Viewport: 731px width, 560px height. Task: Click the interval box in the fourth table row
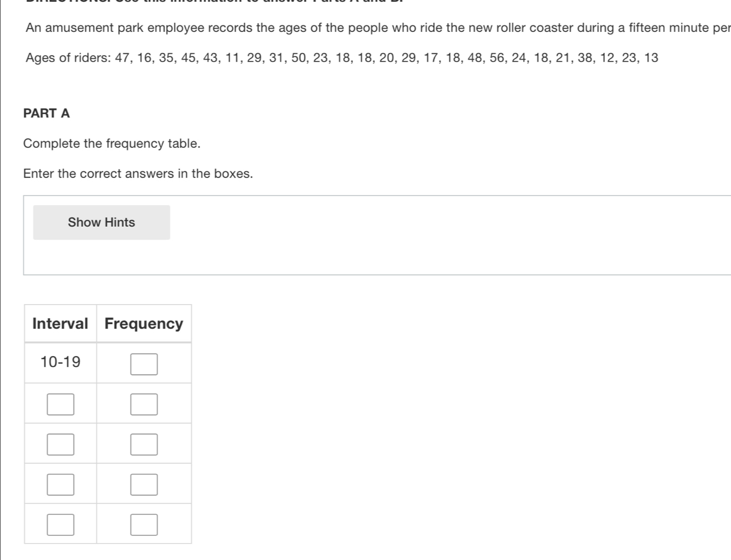pos(61,484)
